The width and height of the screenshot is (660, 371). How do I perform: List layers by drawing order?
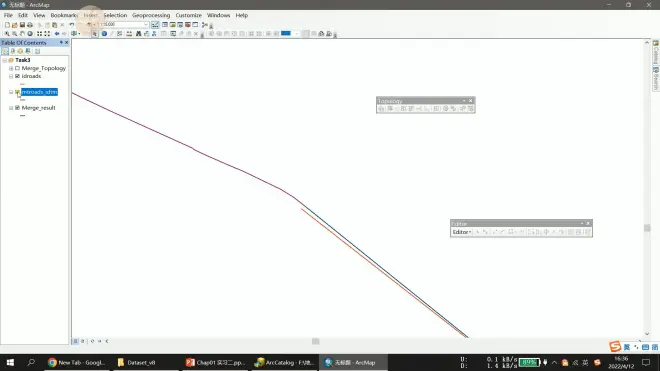pos(5,51)
